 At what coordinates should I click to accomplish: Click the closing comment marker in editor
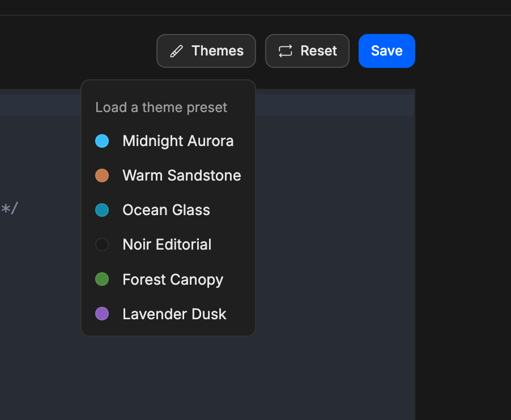(10, 208)
